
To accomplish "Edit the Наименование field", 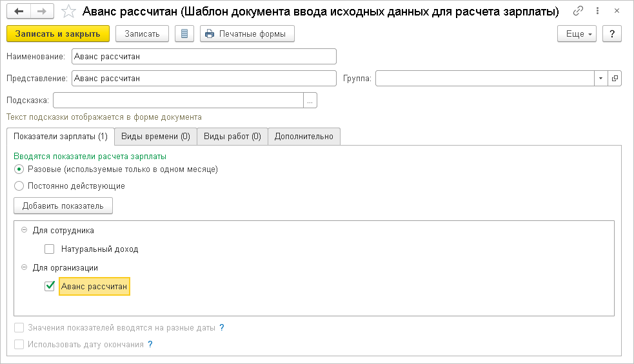I will [204, 57].
